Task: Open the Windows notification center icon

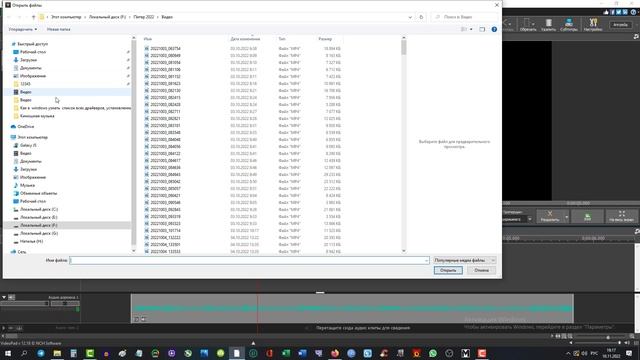Action: 629,353
